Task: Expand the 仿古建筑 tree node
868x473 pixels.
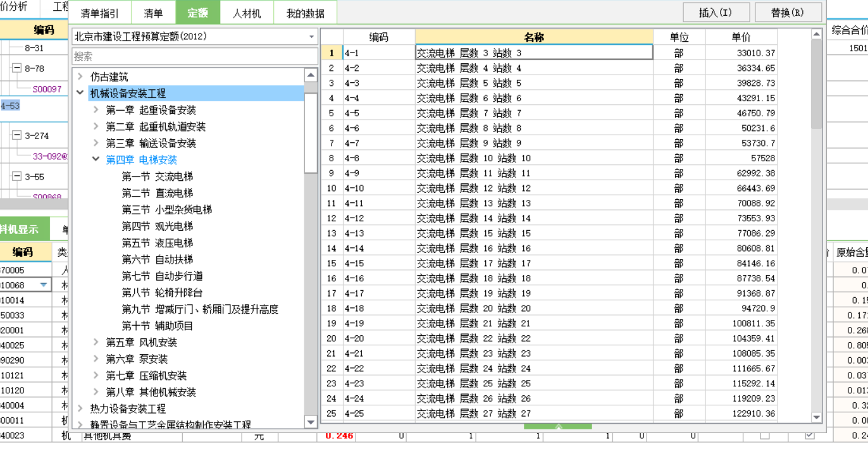Action: pos(80,77)
